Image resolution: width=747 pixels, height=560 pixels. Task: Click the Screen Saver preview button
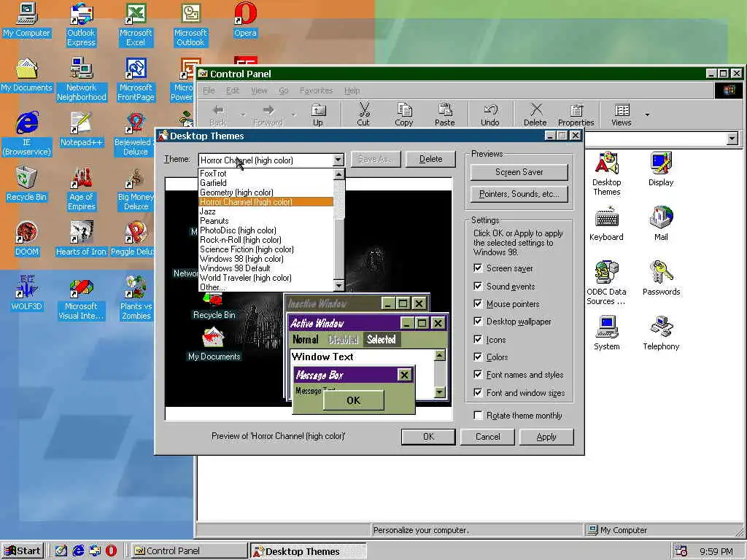519,172
